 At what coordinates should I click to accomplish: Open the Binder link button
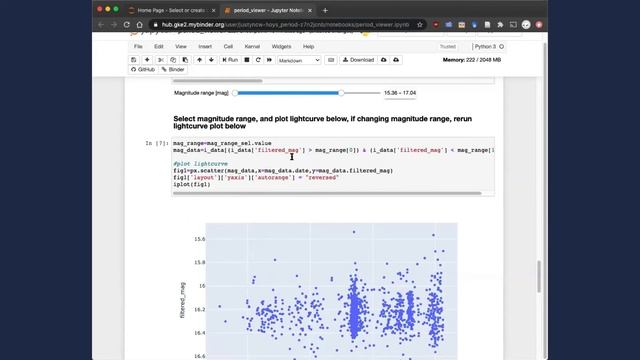click(173, 70)
